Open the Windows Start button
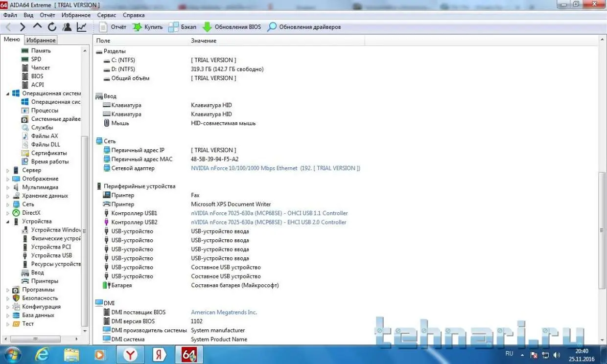Screen dimensions: 607x364 click(x=13, y=355)
